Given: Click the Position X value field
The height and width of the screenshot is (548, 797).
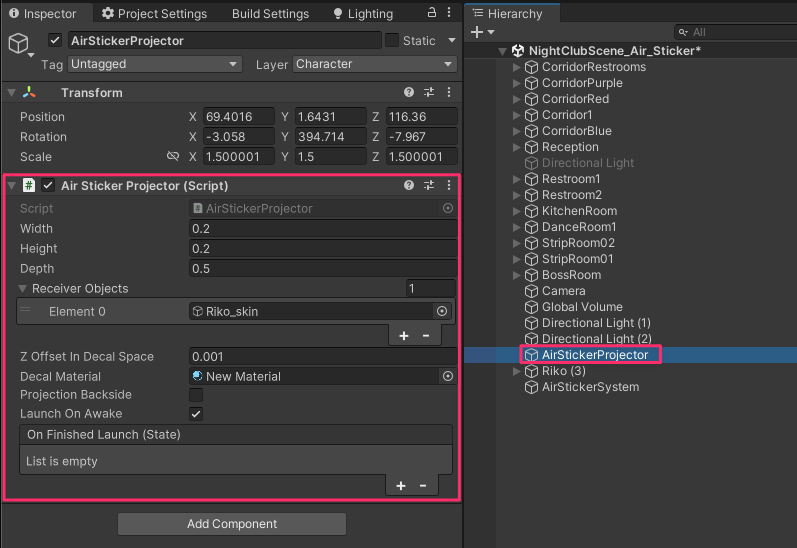Looking at the screenshot, I should tap(239, 116).
